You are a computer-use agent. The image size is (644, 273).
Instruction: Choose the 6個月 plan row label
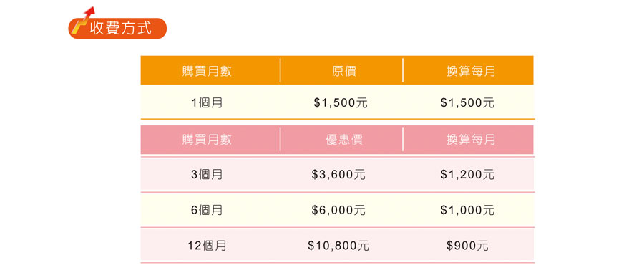[207, 210]
